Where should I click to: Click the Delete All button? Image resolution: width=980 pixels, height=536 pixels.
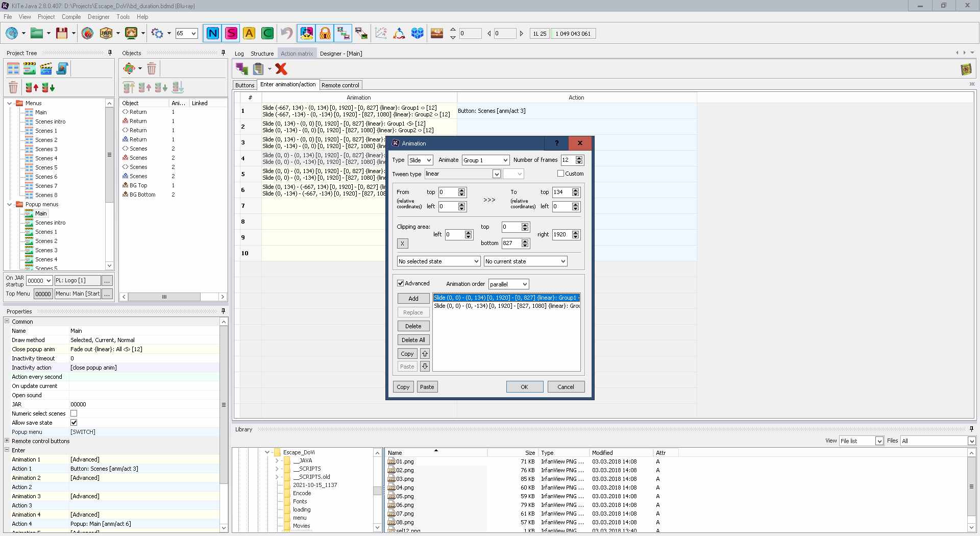tap(413, 340)
